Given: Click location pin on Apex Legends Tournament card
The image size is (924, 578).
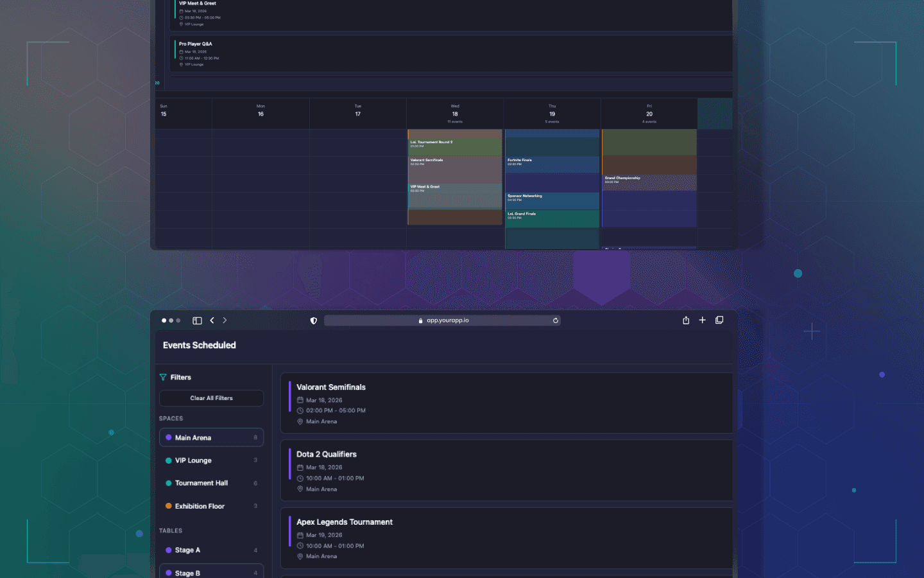Looking at the screenshot, I should coord(300,556).
